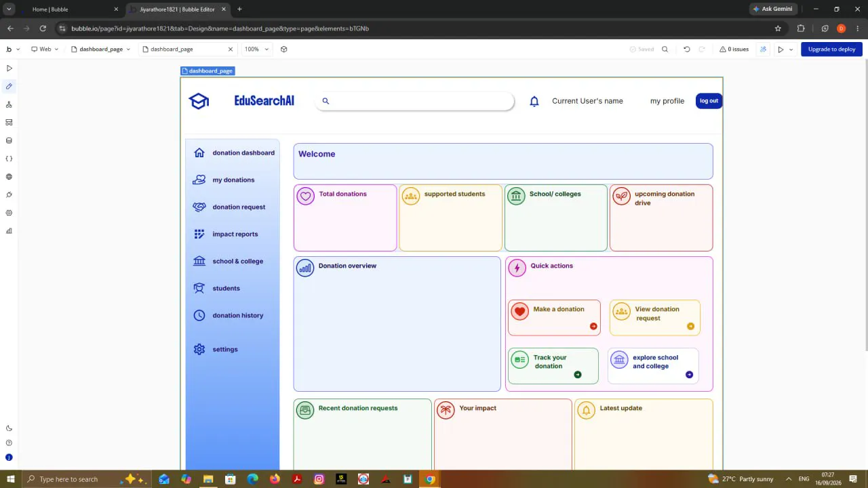Click the Donation overview chart icon
This screenshot has height=488, width=868.
click(x=305, y=268)
